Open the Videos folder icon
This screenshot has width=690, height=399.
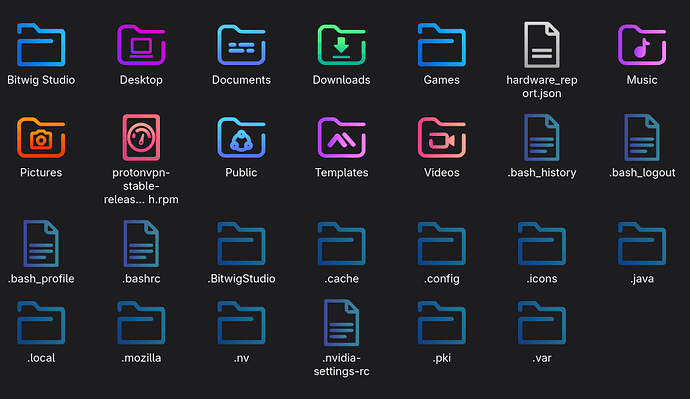click(441, 137)
